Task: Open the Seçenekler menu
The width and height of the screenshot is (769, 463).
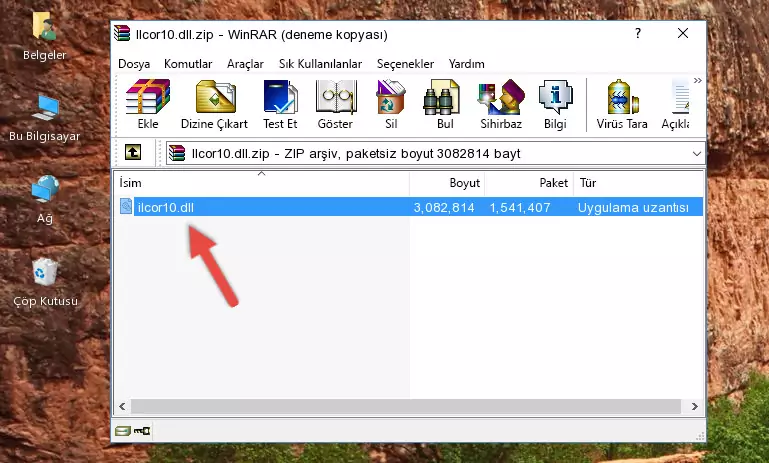Action: 405,64
